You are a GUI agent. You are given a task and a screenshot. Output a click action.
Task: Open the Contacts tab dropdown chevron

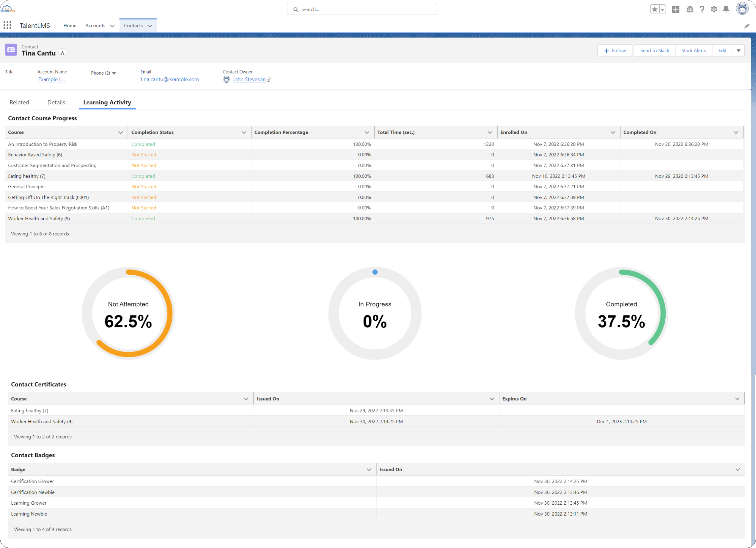tap(150, 26)
